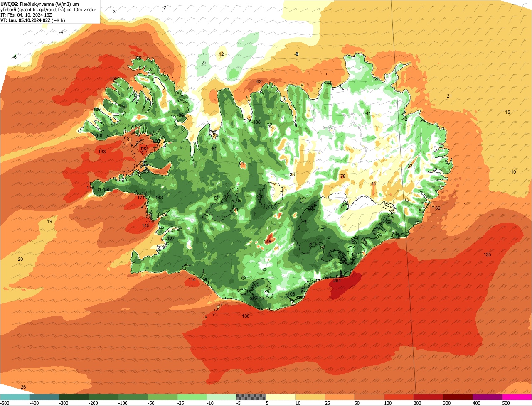The image size is (532, 406).
Task: Click the '-6' value on the map
Action: coord(15,57)
